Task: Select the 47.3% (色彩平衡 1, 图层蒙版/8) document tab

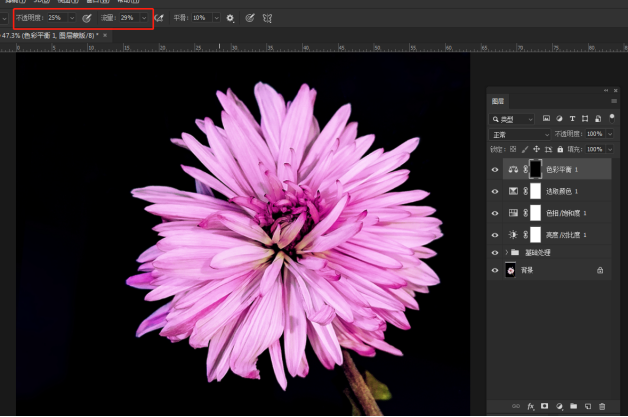Action: click(x=50, y=36)
